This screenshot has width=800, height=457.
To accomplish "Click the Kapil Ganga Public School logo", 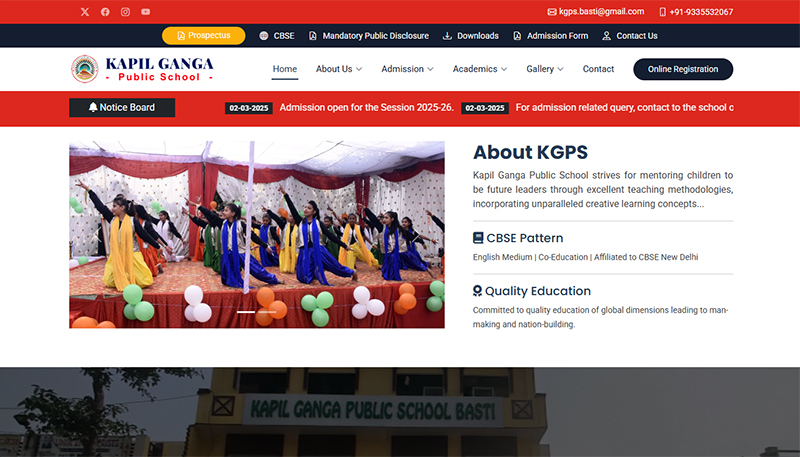I will 142,69.
